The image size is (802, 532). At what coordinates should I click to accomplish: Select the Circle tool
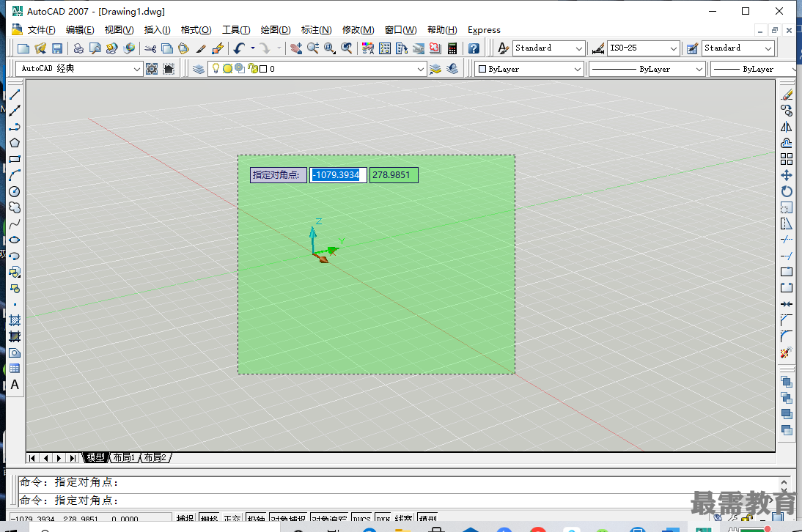pos(15,192)
